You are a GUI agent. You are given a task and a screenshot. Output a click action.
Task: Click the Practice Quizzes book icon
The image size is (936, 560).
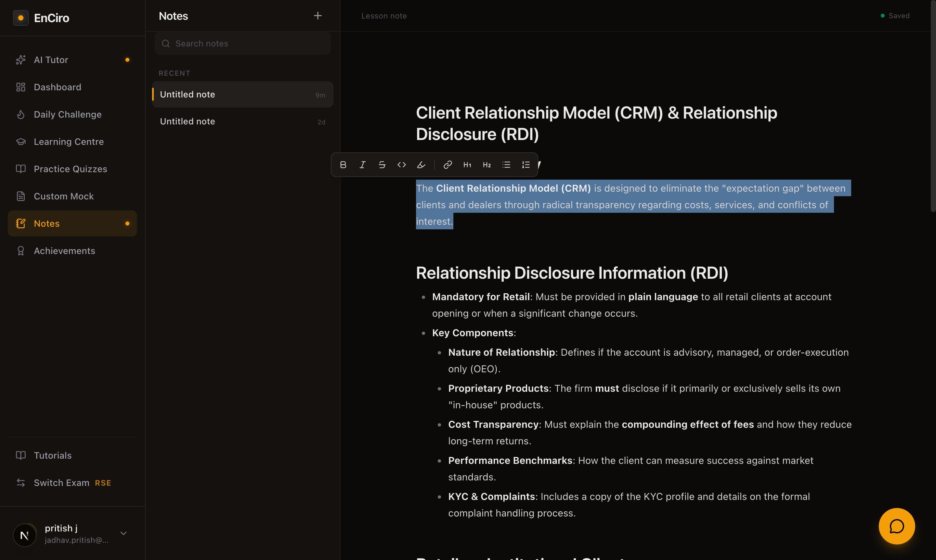pos(21,169)
